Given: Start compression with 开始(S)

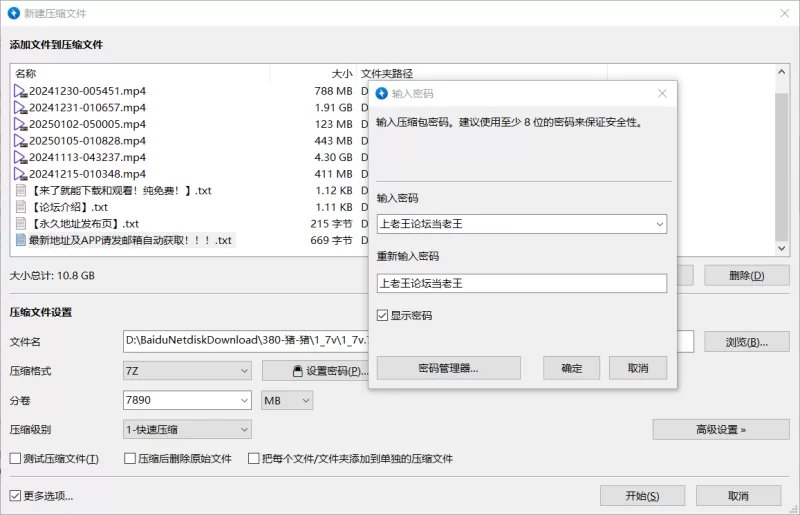Looking at the screenshot, I should point(642,496).
